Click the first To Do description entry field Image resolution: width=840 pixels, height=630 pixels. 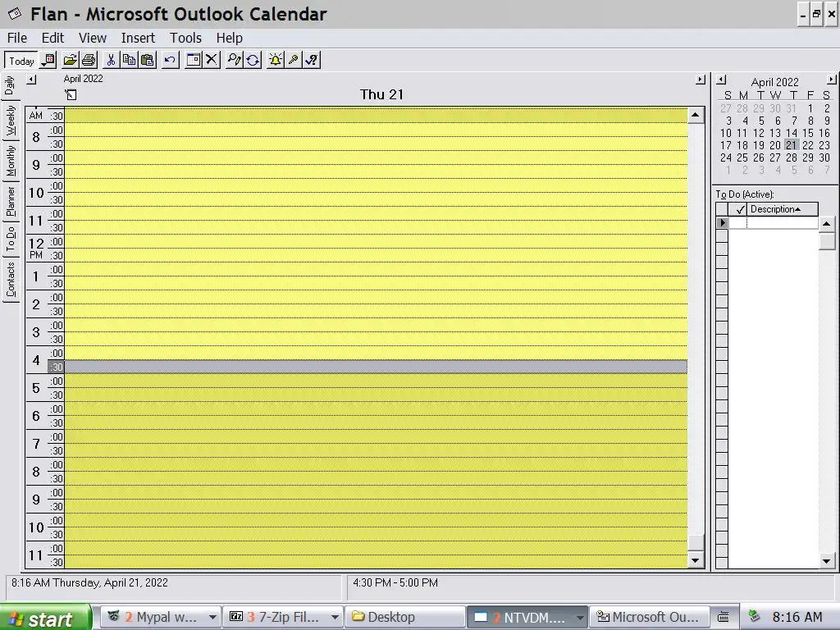click(x=782, y=223)
